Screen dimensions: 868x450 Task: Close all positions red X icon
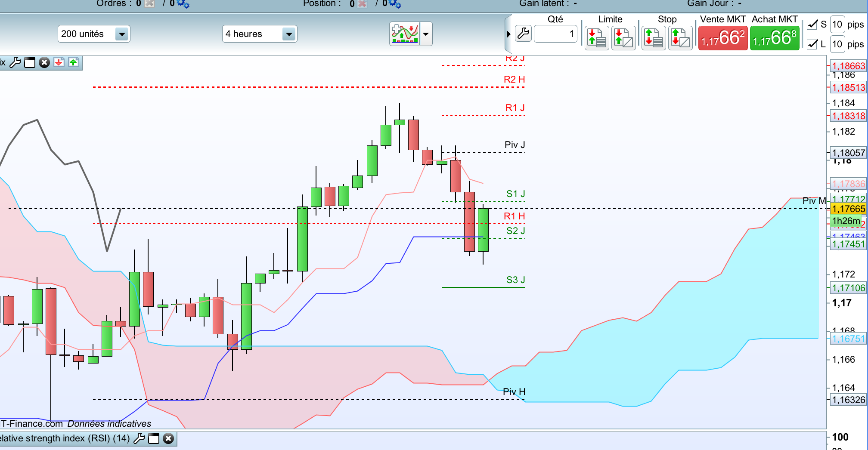coord(362,3)
